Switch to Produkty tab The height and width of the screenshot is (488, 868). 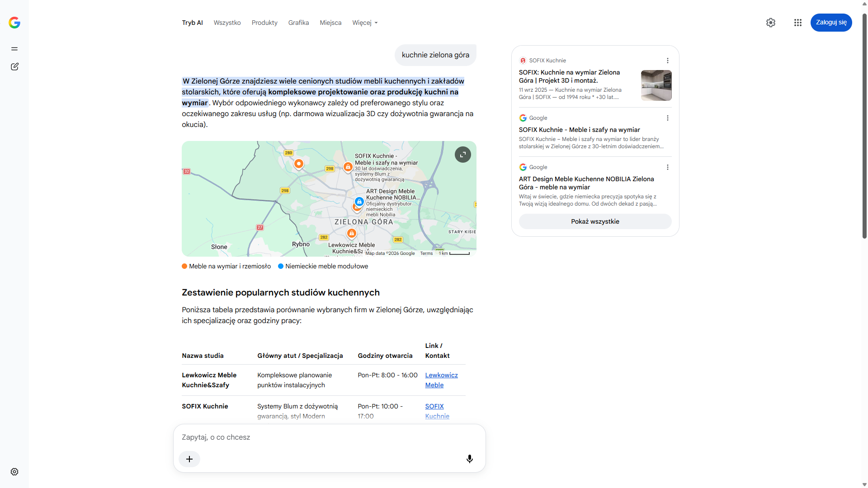[x=264, y=23]
